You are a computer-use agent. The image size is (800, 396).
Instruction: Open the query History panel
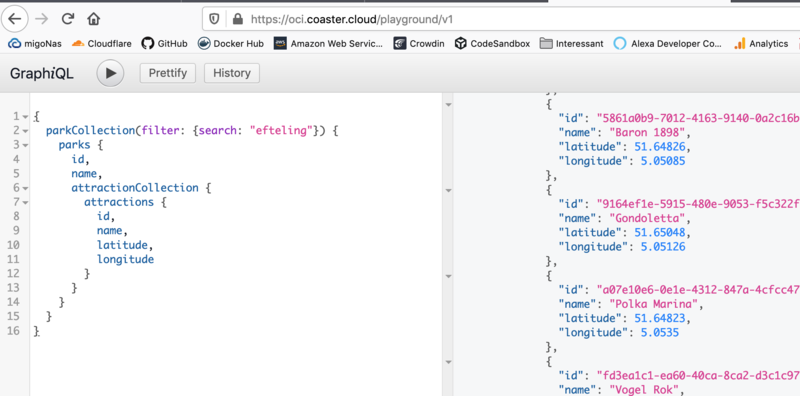232,73
